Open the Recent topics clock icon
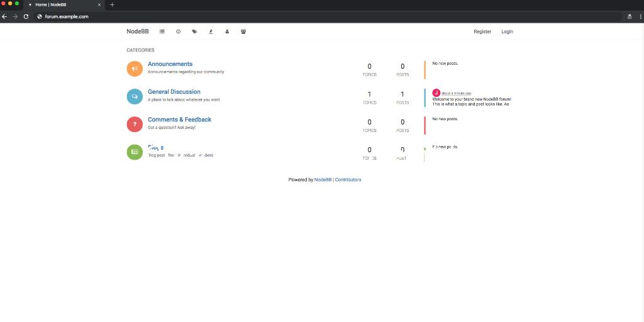This screenshot has width=644, height=322. pos(178,31)
